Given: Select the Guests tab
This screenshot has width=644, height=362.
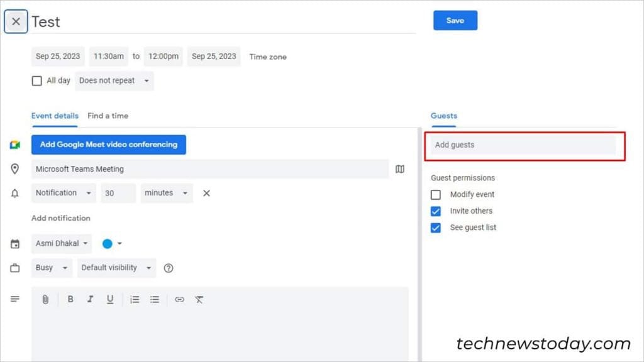Looking at the screenshot, I should [x=443, y=116].
